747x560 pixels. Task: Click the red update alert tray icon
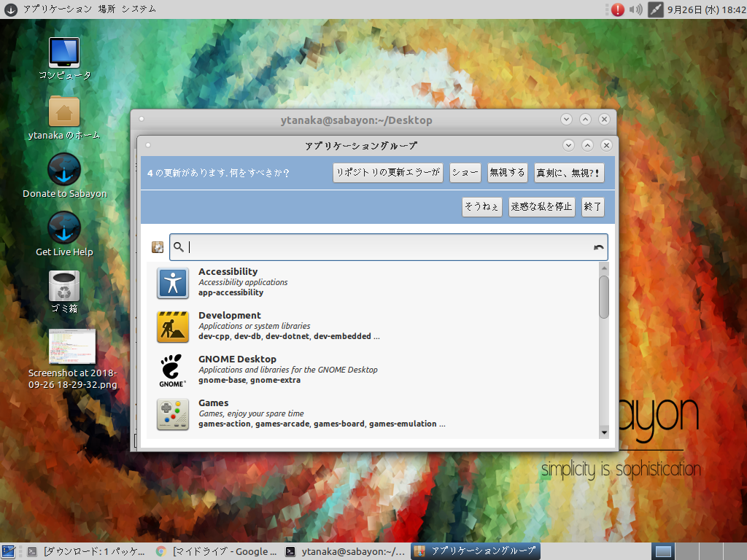[x=618, y=9]
